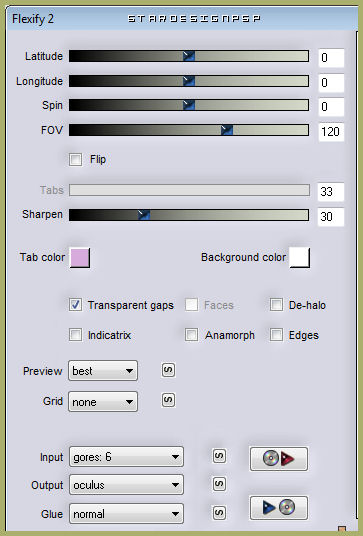This screenshot has height=536, width=363.
Task: Click the S button beside Glue
Action: coord(219,512)
